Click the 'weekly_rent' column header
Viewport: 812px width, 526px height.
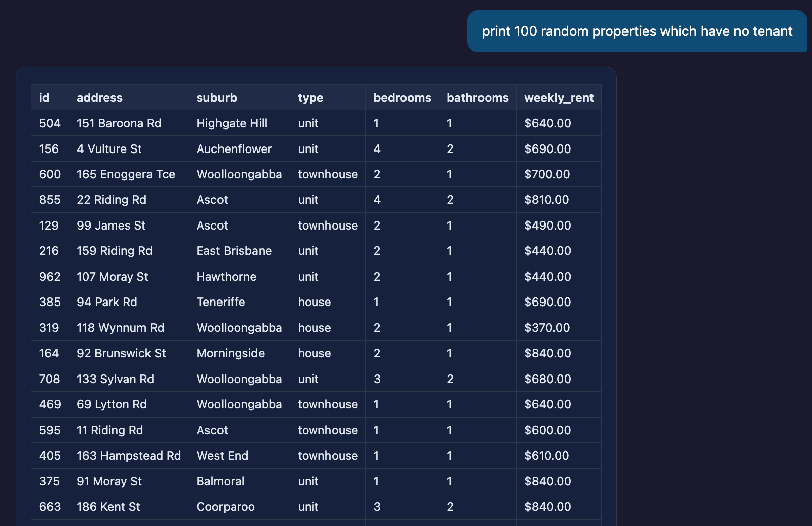click(x=559, y=98)
